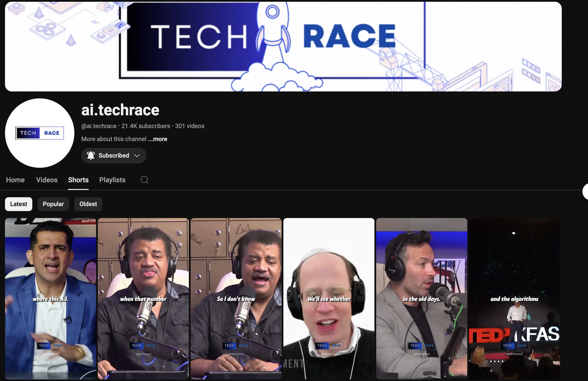588x381 pixels.
Task: Open short captioned "where this A.I."
Action: pos(50,299)
